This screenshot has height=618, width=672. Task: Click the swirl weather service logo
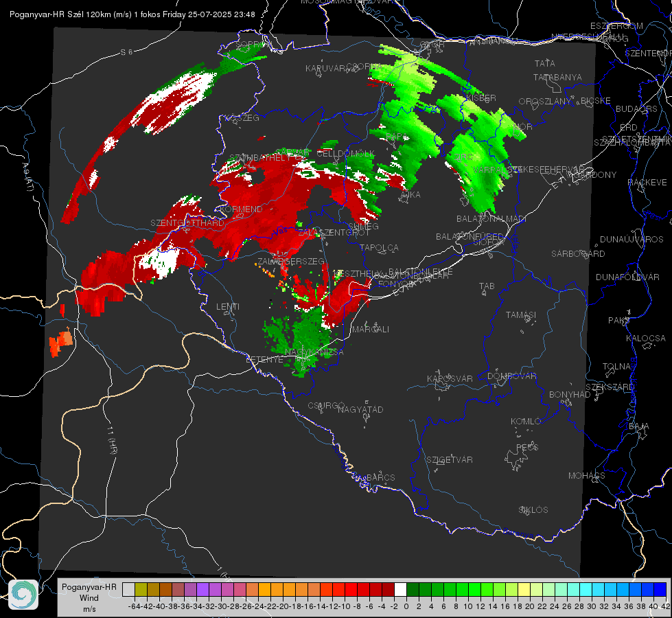pyautogui.click(x=23, y=595)
